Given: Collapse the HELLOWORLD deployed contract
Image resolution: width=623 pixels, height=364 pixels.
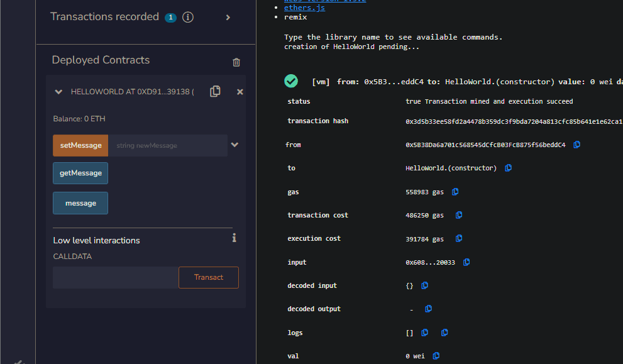Looking at the screenshot, I should click(58, 92).
